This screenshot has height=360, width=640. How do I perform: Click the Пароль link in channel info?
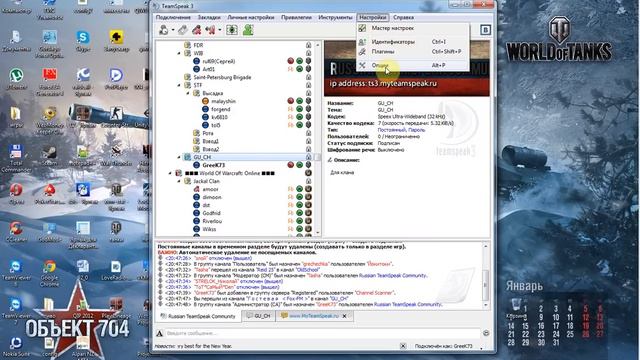416,130
